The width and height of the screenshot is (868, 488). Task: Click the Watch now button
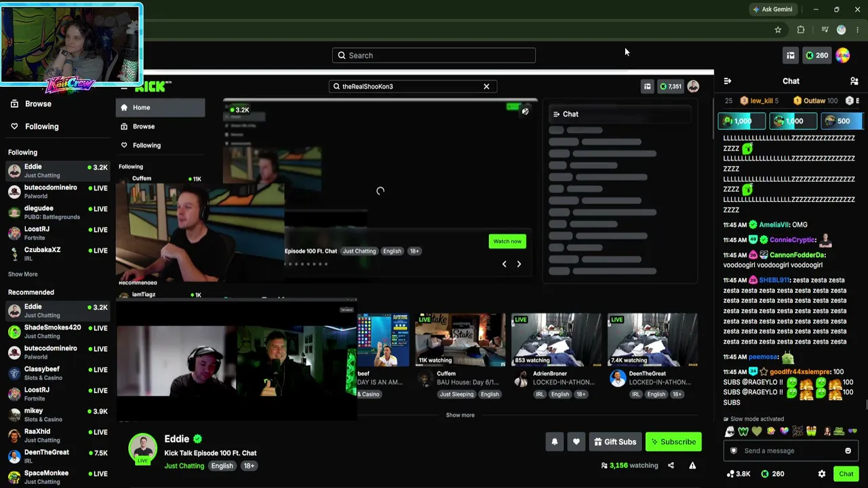[507, 241]
